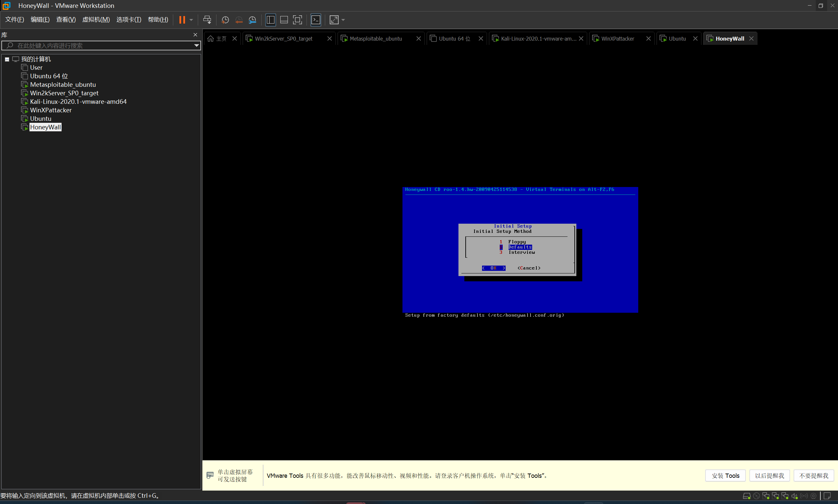Close the Kali-Linux-2020.1 tab
This screenshot has height=504, width=838.
pyautogui.click(x=581, y=39)
